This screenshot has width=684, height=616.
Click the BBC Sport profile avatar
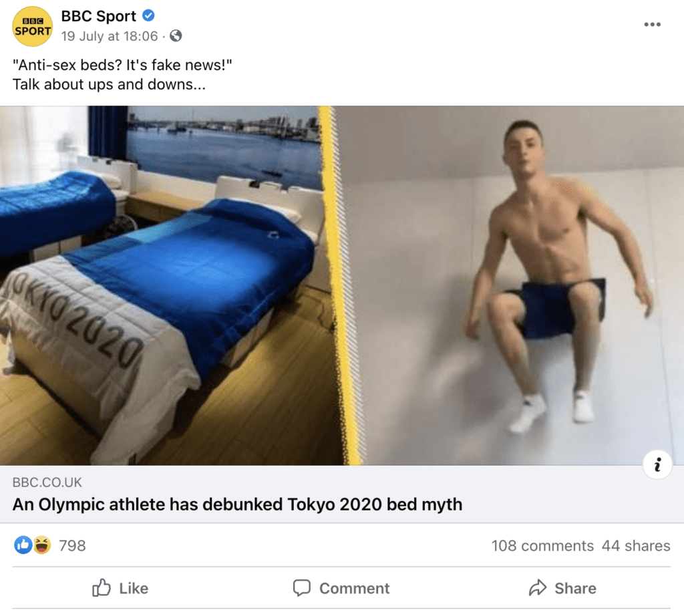click(33, 26)
